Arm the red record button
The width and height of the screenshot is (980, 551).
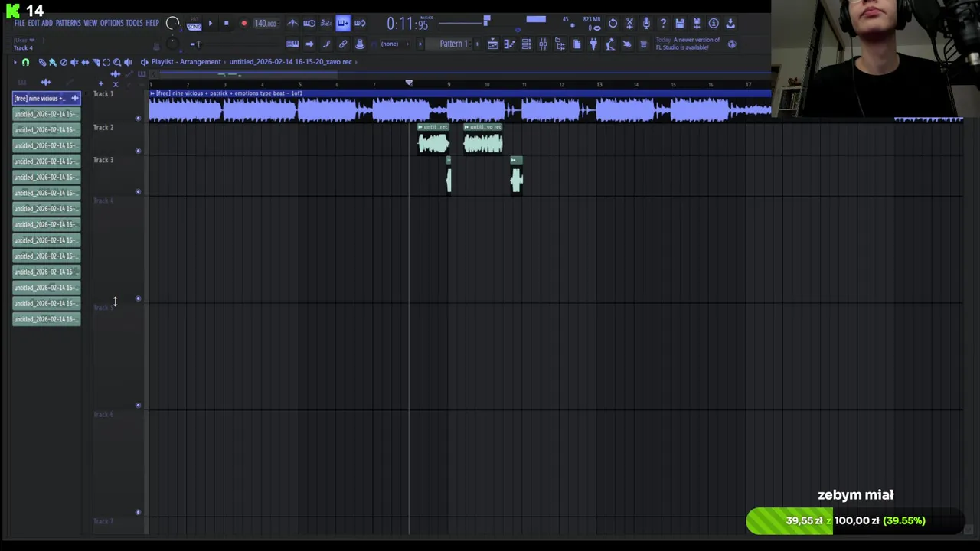point(243,23)
